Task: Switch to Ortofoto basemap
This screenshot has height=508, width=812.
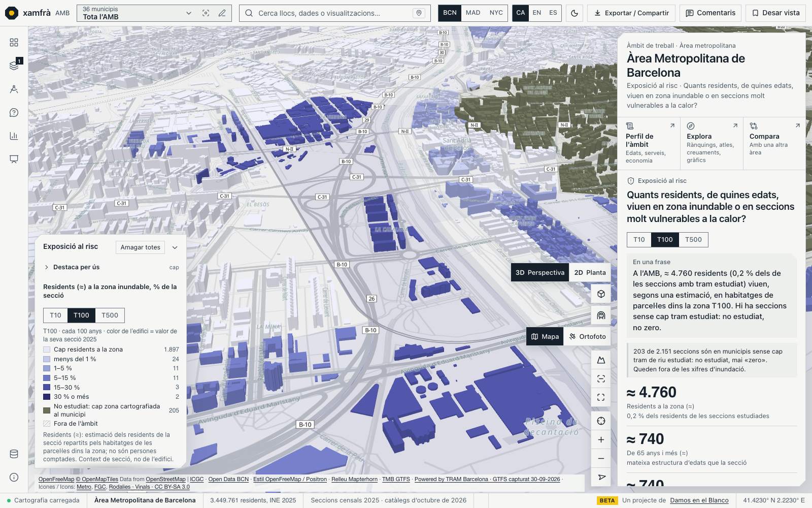Action: 587,336
